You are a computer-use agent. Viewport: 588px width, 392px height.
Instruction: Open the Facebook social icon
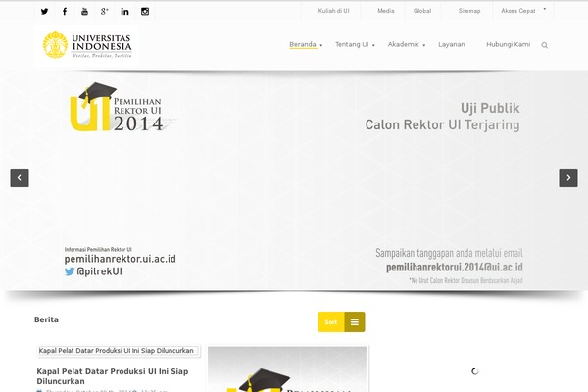pos(65,11)
